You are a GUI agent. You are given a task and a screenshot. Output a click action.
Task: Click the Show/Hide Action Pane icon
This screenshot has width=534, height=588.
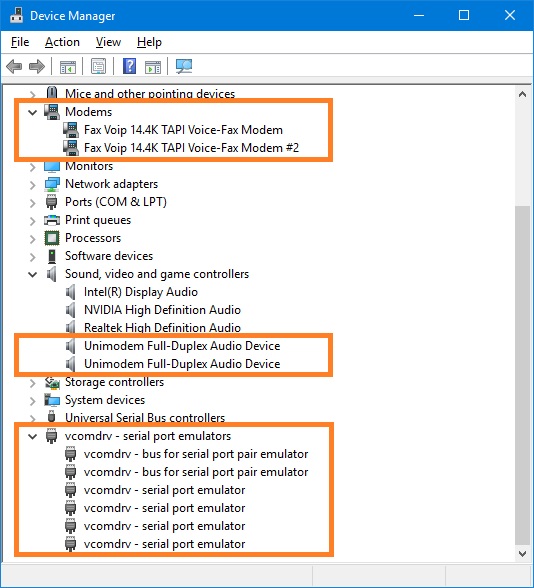153,67
